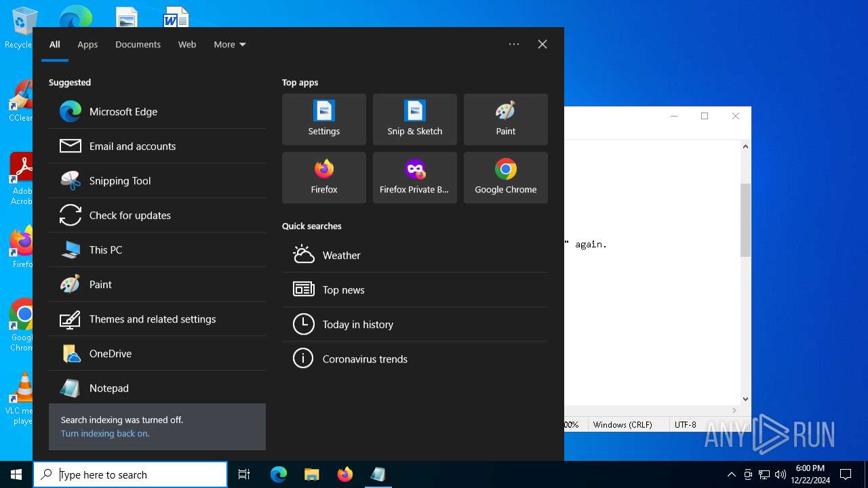Click Notepad scroll down arrow
Screen dimensions: 868x488
pos(745,399)
